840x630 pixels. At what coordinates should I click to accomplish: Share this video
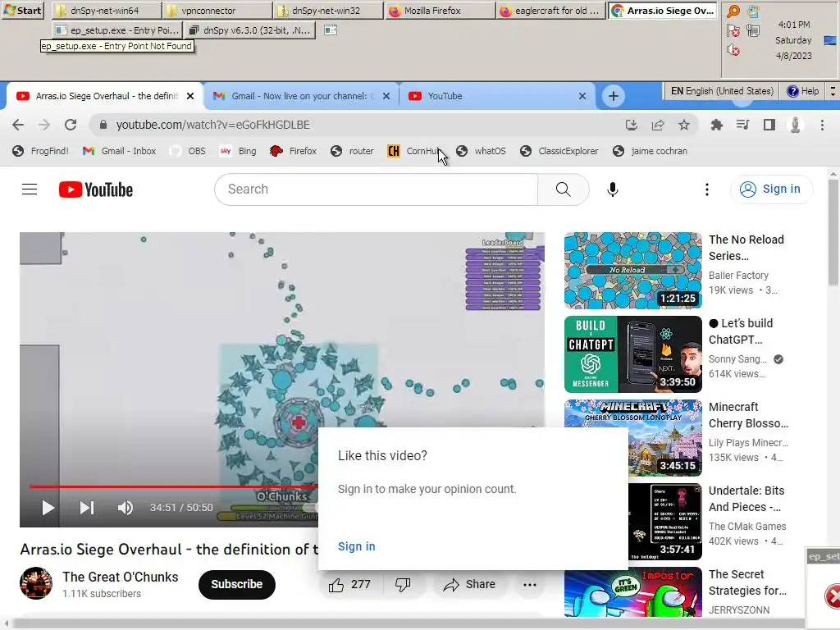(x=469, y=584)
